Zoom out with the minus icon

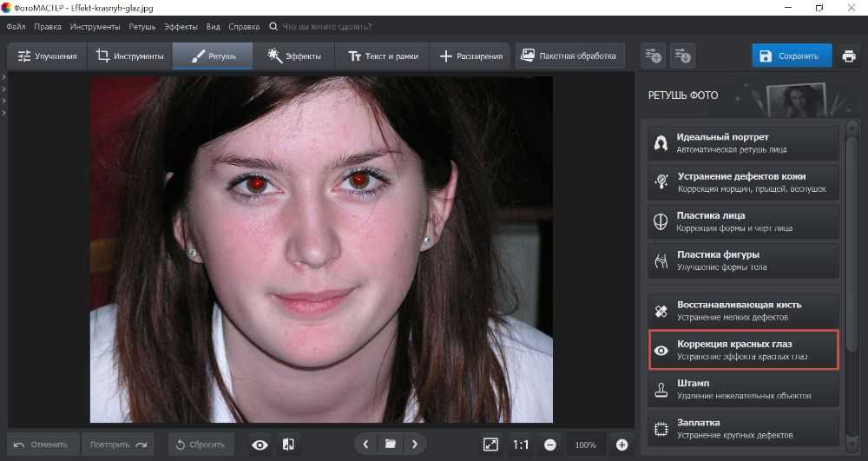click(x=550, y=445)
